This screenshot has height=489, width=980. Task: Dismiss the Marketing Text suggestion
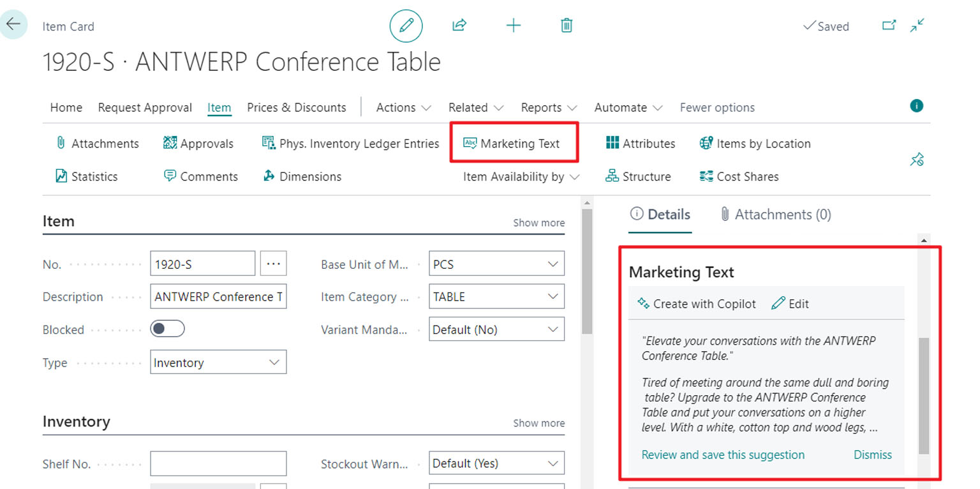tap(872, 455)
